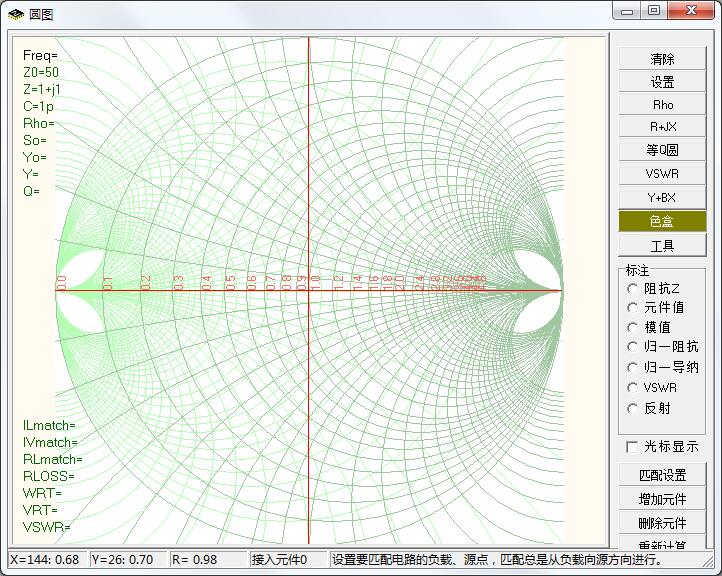The image size is (722, 576).
Task: Click 删除元件 to delete component
Action: [x=662, y=523]
